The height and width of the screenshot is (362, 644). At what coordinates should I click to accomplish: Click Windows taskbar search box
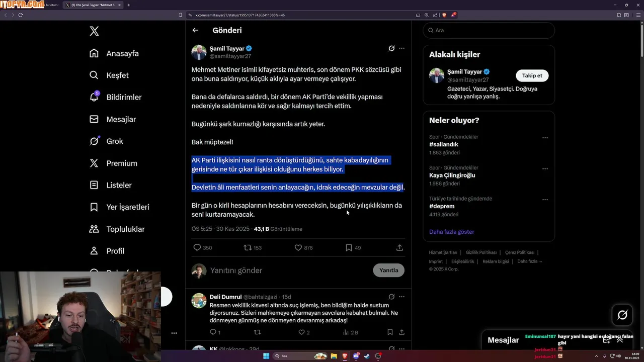click(300, 356)
